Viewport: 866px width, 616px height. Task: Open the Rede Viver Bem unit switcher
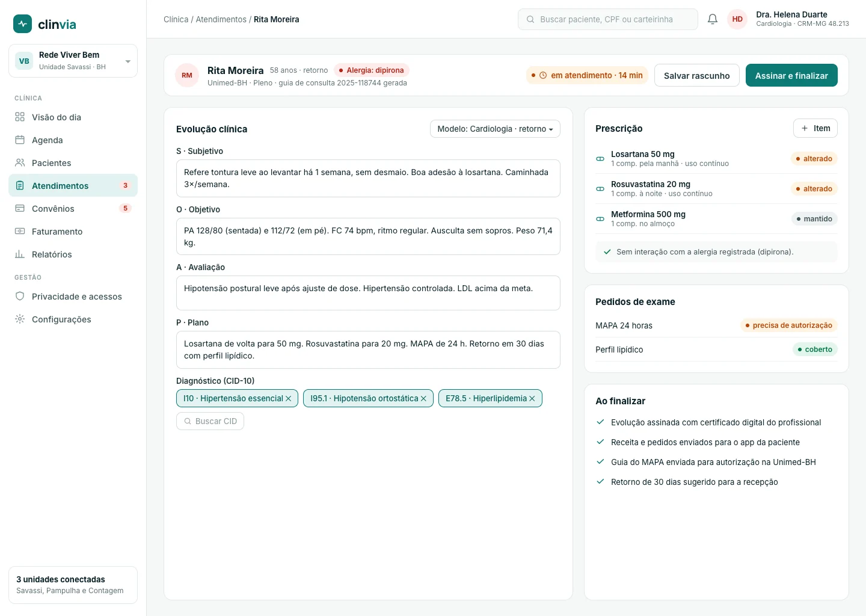pos(73,61)
